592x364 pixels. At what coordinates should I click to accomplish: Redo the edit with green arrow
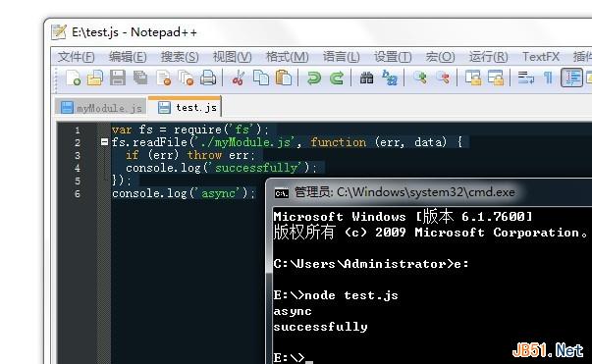[x=337, y=78]
